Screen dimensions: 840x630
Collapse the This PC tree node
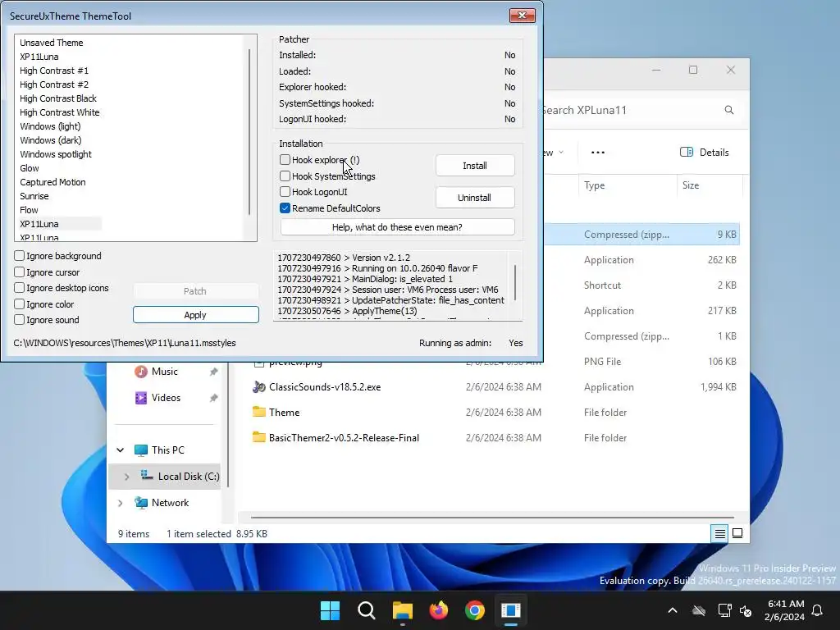[x=121, y=450]
